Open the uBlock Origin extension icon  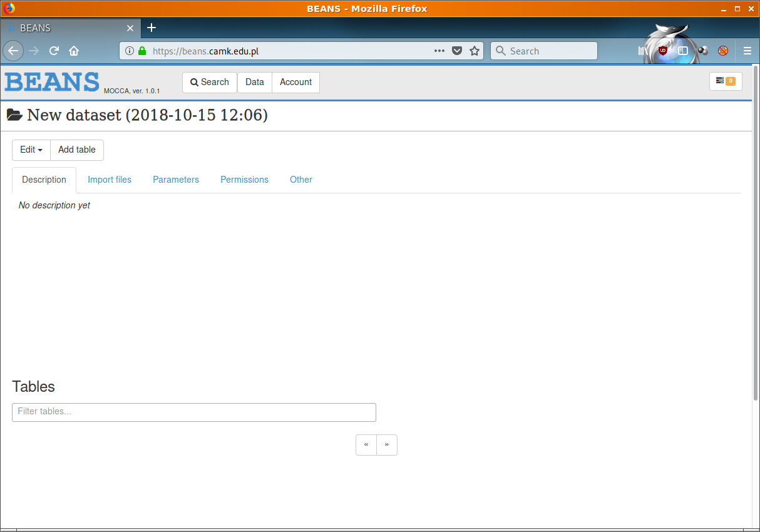click(662, 51)
